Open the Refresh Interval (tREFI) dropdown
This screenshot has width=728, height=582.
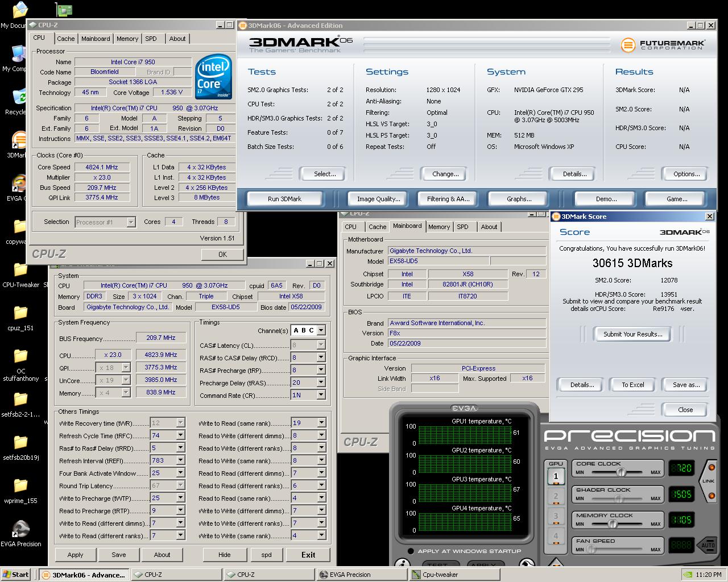coord(181,460)
